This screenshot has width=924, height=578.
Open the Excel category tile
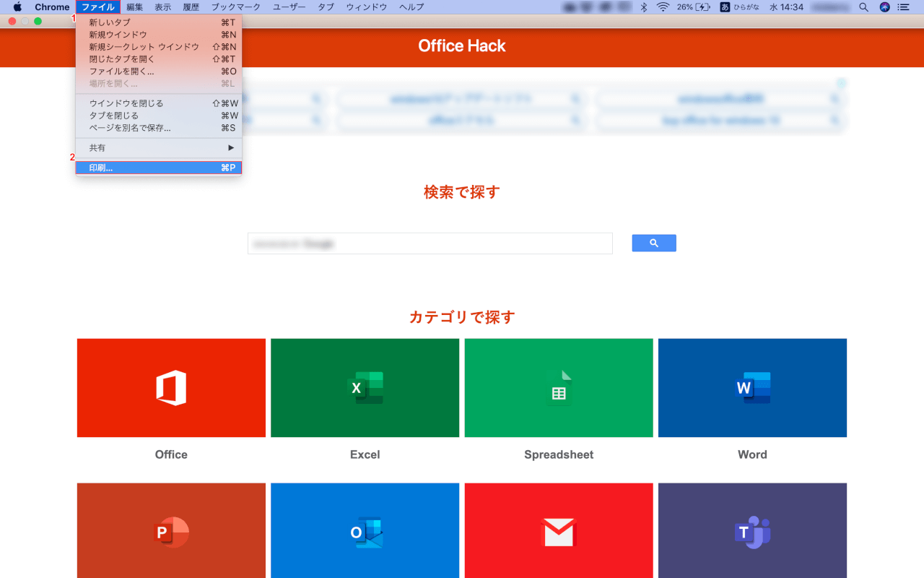click(x=365, y=388)
